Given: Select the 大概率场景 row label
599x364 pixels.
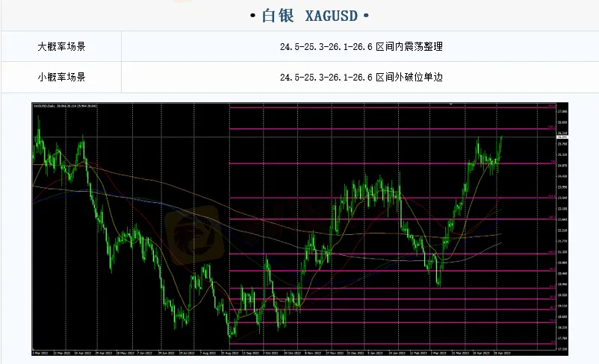Looking at the screenshot, I should [x=61, y=46].
